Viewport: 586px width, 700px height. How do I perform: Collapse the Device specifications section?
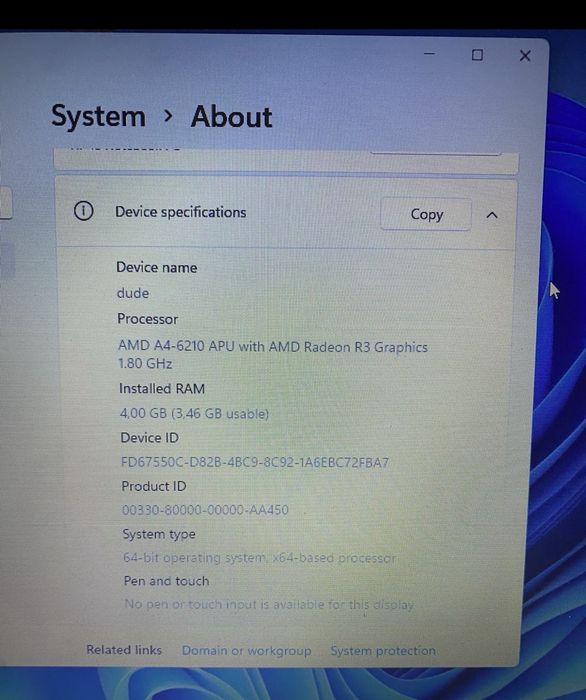[x=492, y=216]
